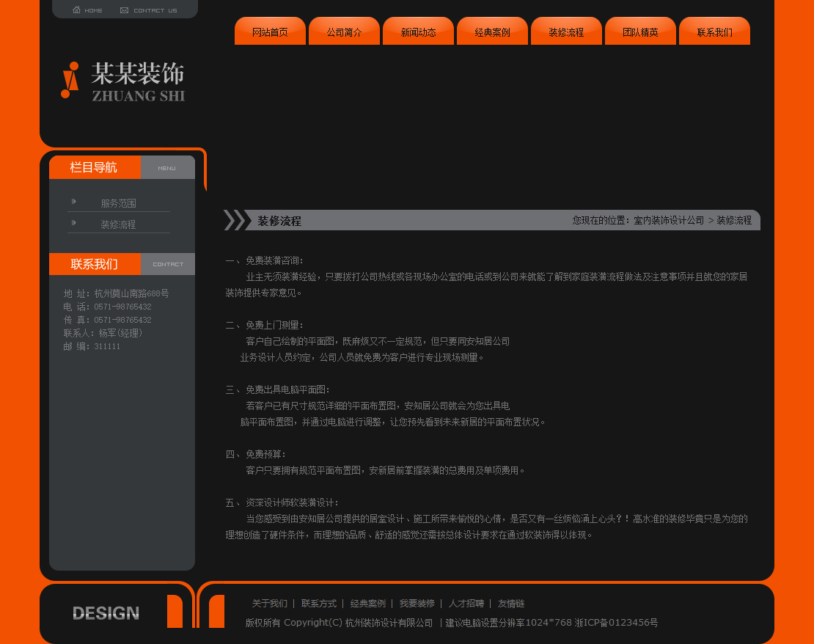Toggle the MENU label on 栏目导航 bar
Screen dimensions: 814x644
pos(166,167)
